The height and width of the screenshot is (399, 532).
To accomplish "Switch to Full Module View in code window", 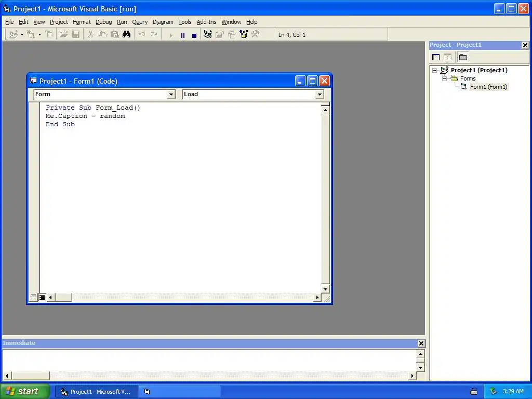I will (x=42, y=297).
